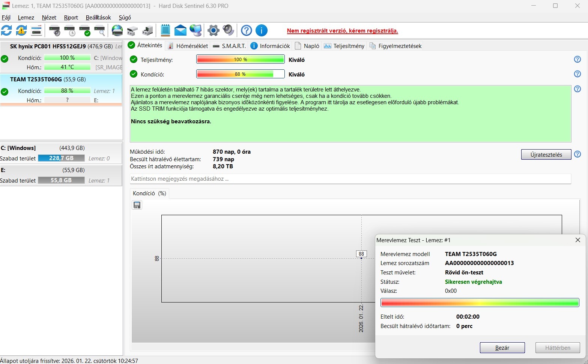The height and width of the screenshot is (364, 588).
Task: Select SK hynix PC801 HFS512GEJ9 disk entry
Action: [61, 57]
